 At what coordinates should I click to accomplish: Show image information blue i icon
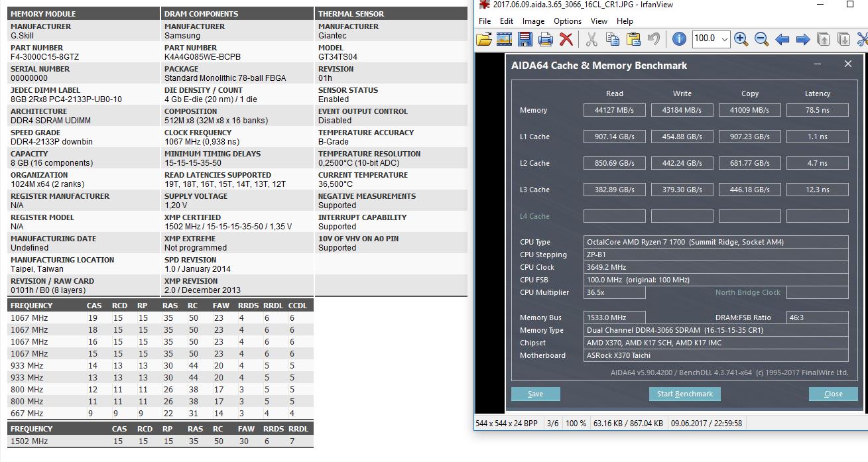coord(679,39)
